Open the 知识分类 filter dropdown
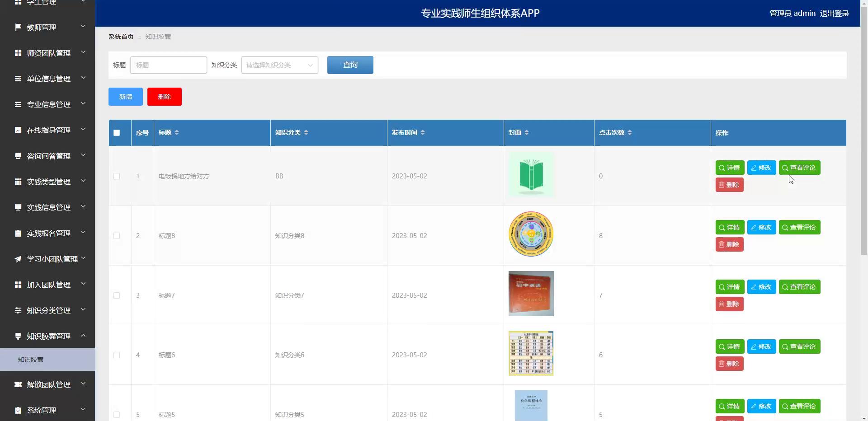Screen dimensions: 868x421 point(280,65)
